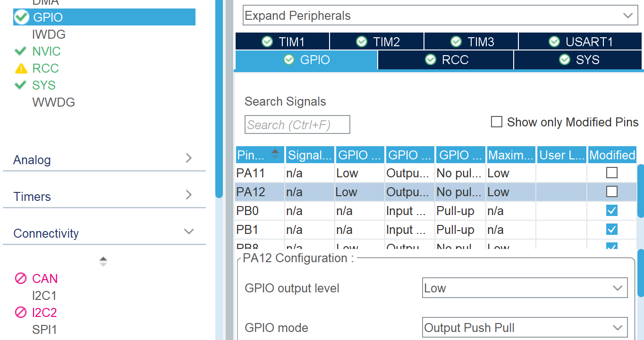Viewport: 644px width, 340px height.
Task: Open GPIO mode dropdown
Action: click(525, 328)
